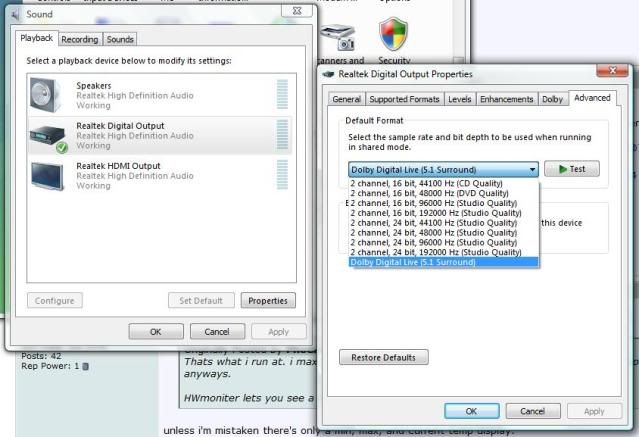Open Properties for the selected playback device

click(268, 301)
